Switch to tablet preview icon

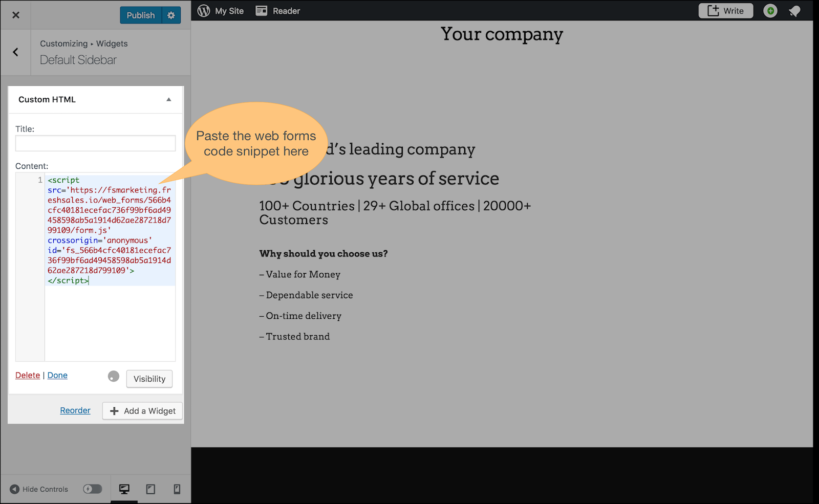click(150, 489)
